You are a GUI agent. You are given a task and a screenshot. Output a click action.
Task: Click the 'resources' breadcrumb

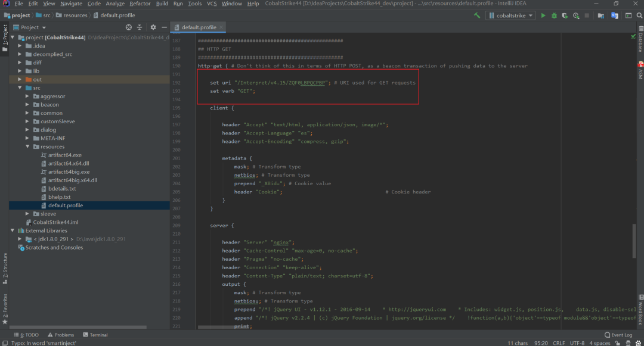click(72, 15)
